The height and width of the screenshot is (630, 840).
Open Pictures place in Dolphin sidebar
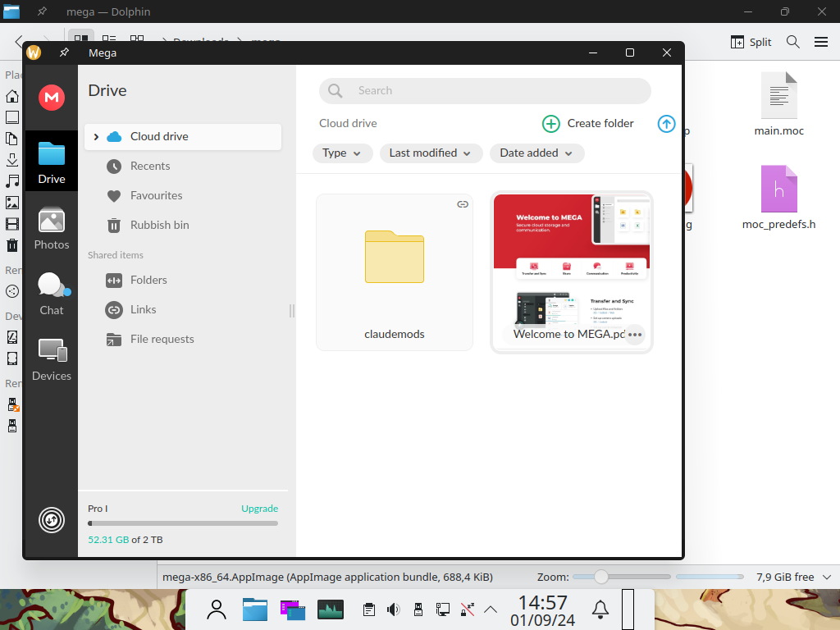coord(12,203)
